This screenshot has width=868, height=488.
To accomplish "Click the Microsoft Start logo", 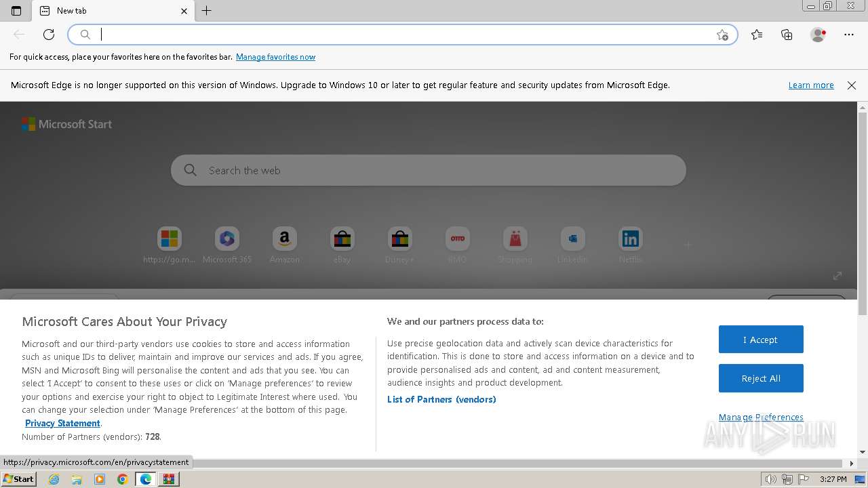I will pyautogui.click(x=66, y=124).
